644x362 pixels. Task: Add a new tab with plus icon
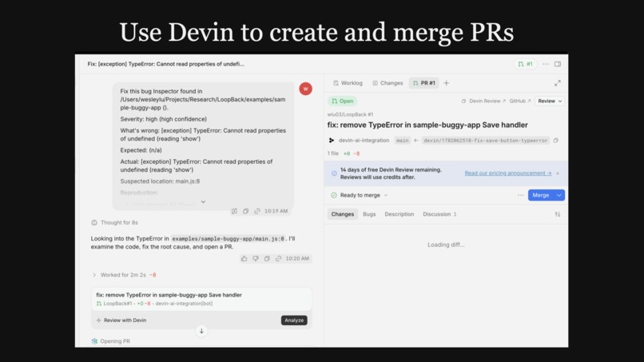447,83
